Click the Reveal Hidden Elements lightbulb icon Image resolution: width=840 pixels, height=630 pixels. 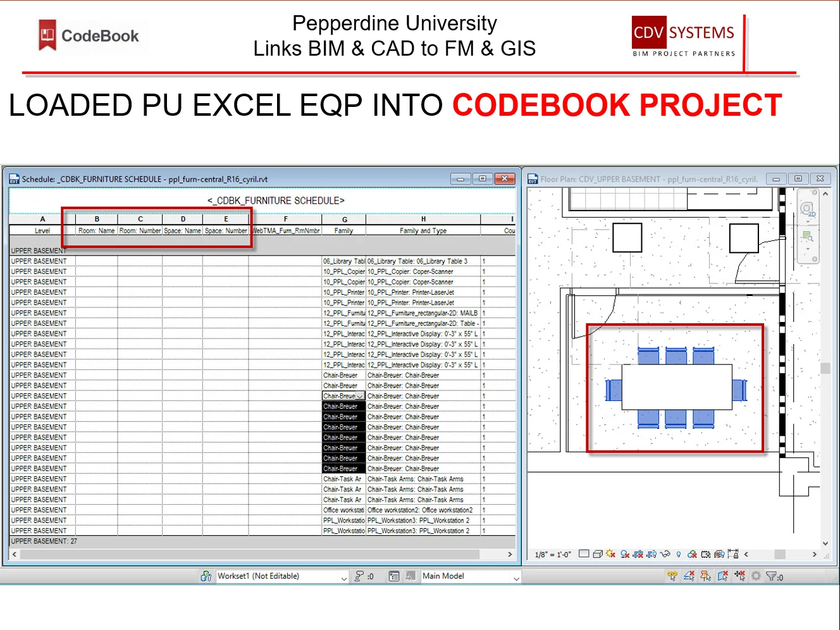pos(679,554)
